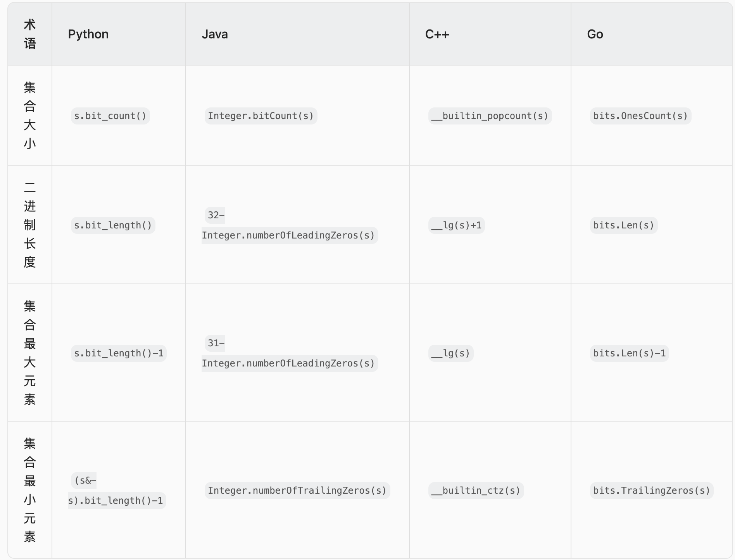Click the C++ column header
This screenshot has width=735, height=560.
(x=437, y=34)
